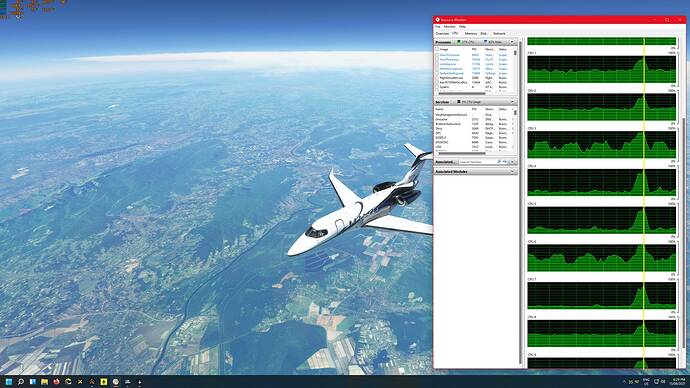Tick the Image select-all checkbox
690x388 pixels.
pyautogui.click(x=437, y=49)
